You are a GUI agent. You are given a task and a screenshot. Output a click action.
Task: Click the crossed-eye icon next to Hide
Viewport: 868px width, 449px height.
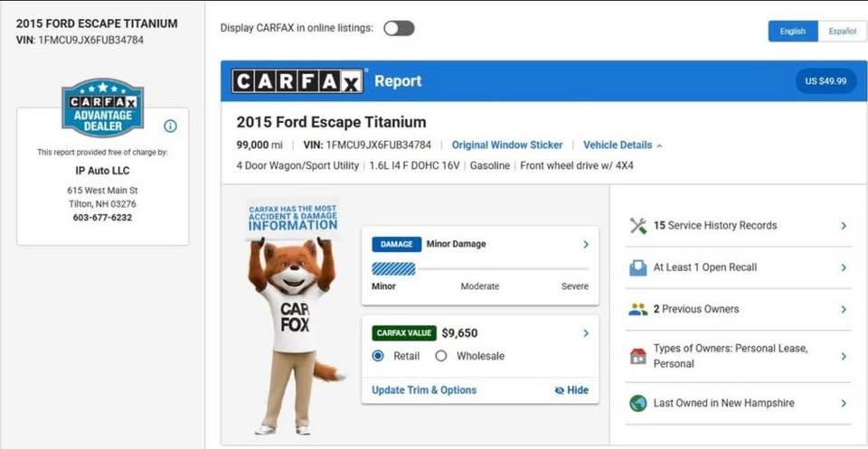[559, 390]
